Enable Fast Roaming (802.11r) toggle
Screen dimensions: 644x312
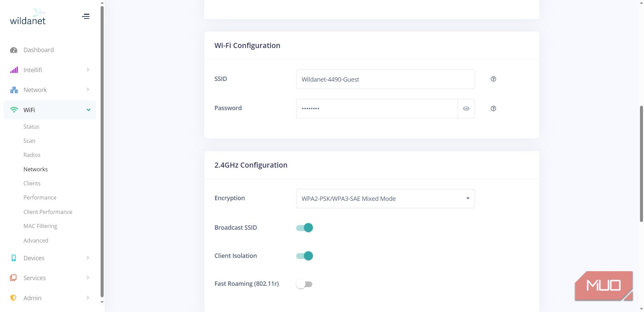pyautogui.click(x=304, y=284)
